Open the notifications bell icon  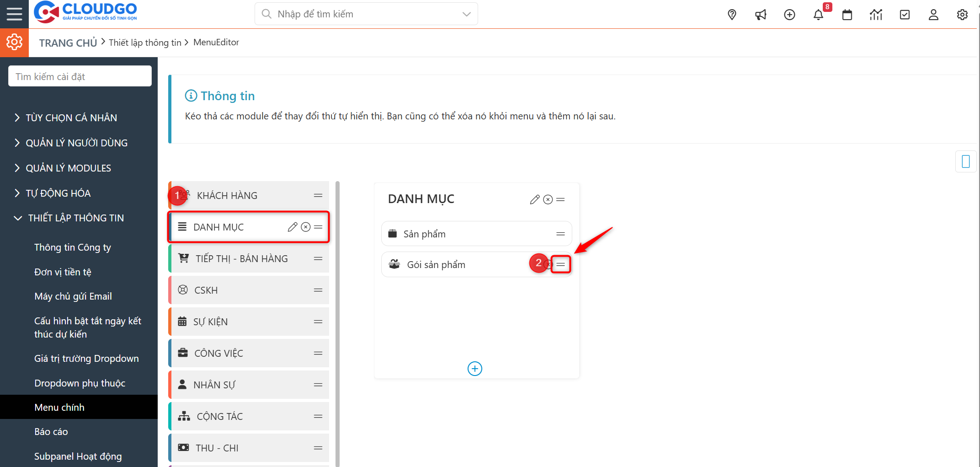818,15
